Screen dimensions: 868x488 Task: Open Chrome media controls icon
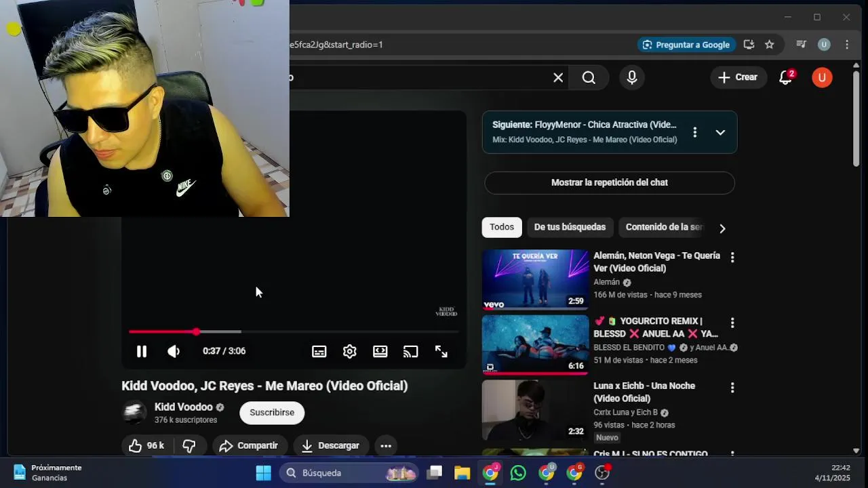pos(801,45)
